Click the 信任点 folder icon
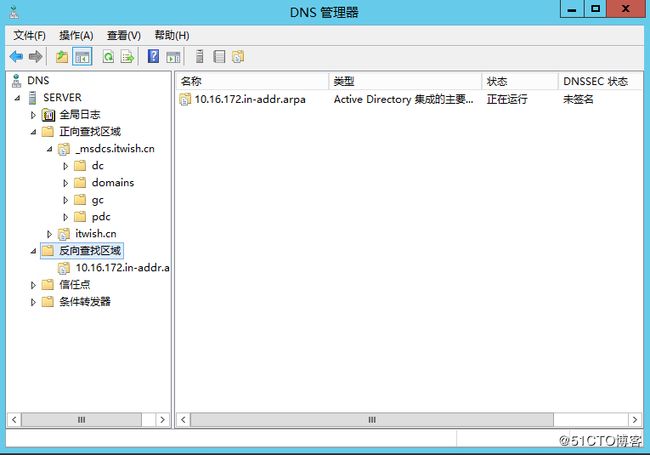650x455 pixels. point(48,285)
